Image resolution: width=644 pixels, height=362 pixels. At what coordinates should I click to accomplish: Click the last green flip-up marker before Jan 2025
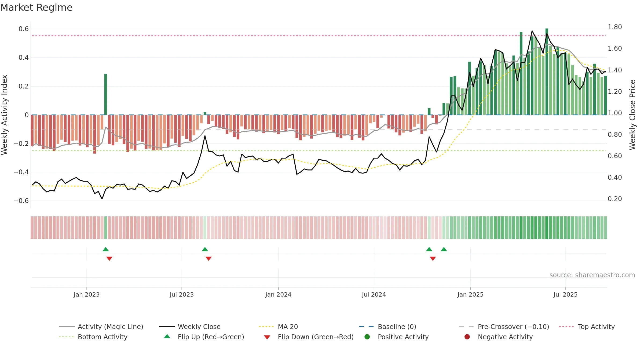(444, 249)
